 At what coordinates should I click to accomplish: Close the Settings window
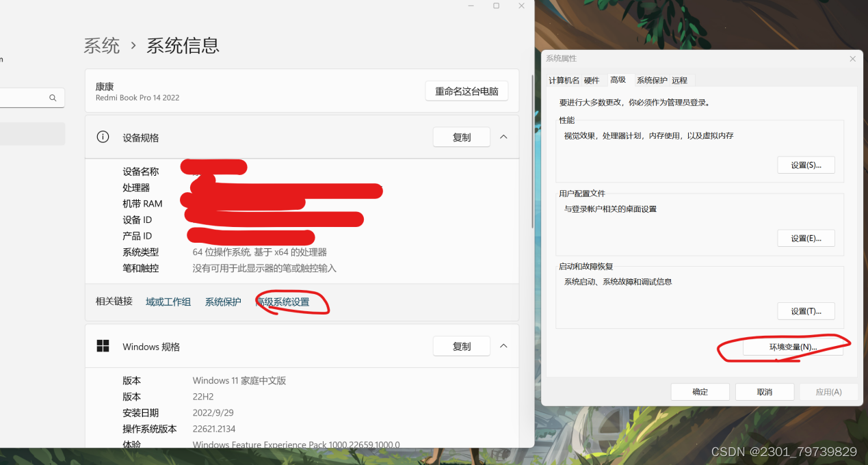tap(521, 5)
